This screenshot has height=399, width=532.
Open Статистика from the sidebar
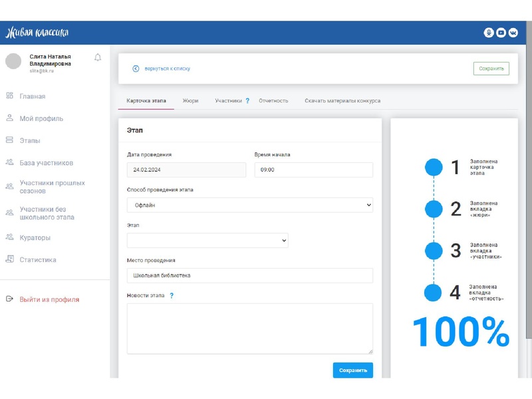[x=38, y=260]
